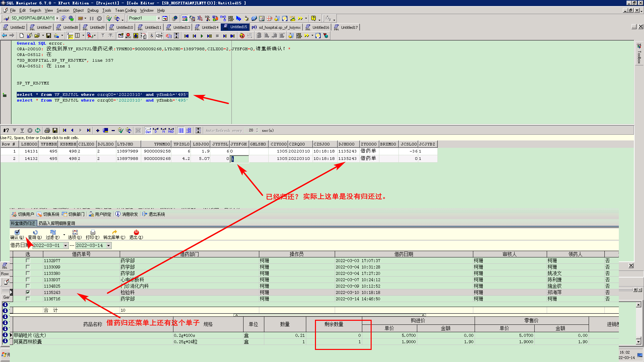Open the end date 2022-03-14 dropdown
Screen dimensions: 644x362
point(108,246)
